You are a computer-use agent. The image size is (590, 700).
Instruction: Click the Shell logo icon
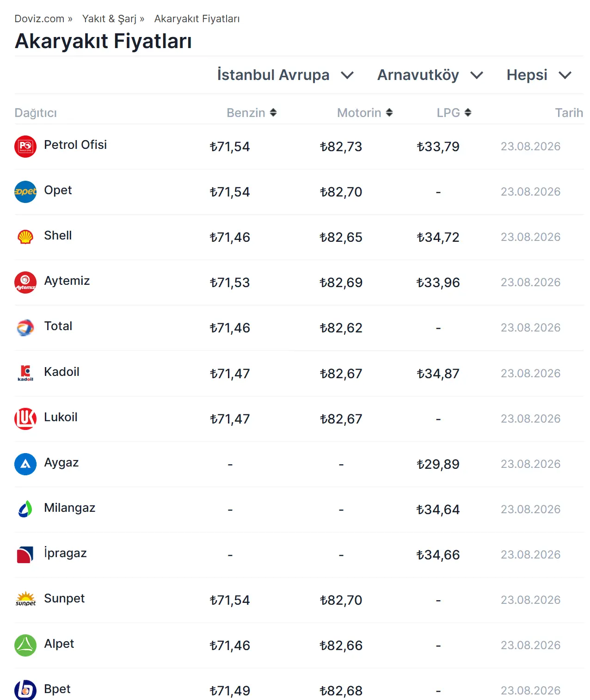point(25,237)
